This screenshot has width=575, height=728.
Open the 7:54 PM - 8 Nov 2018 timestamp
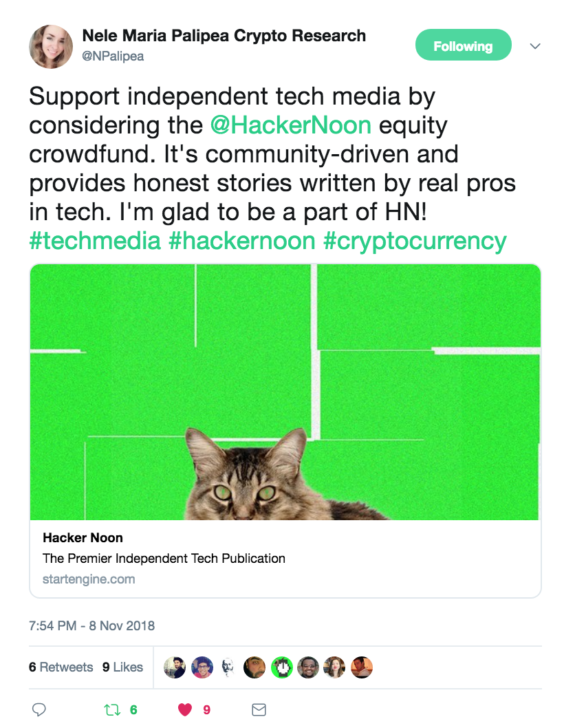click(91, 625)
